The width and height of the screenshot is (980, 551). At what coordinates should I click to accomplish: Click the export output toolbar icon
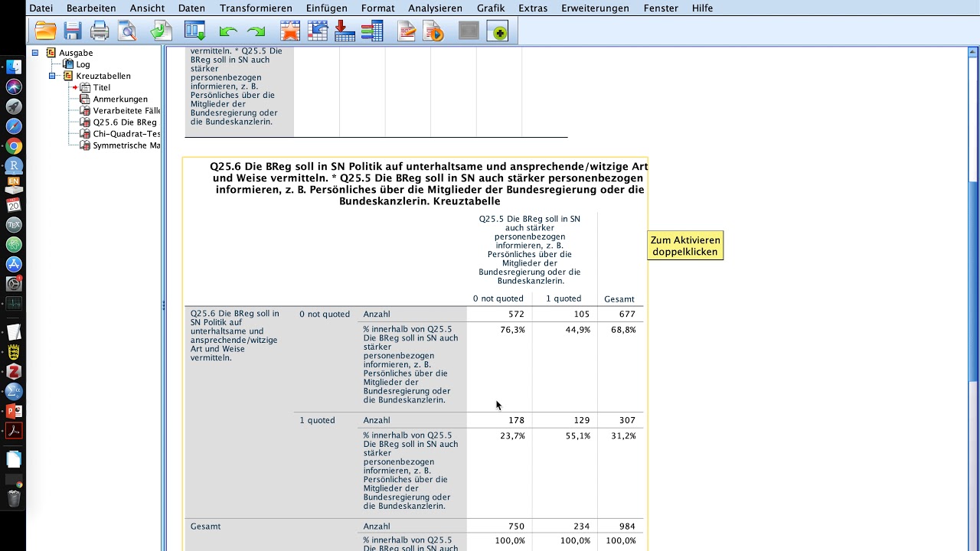click(161, 31)
